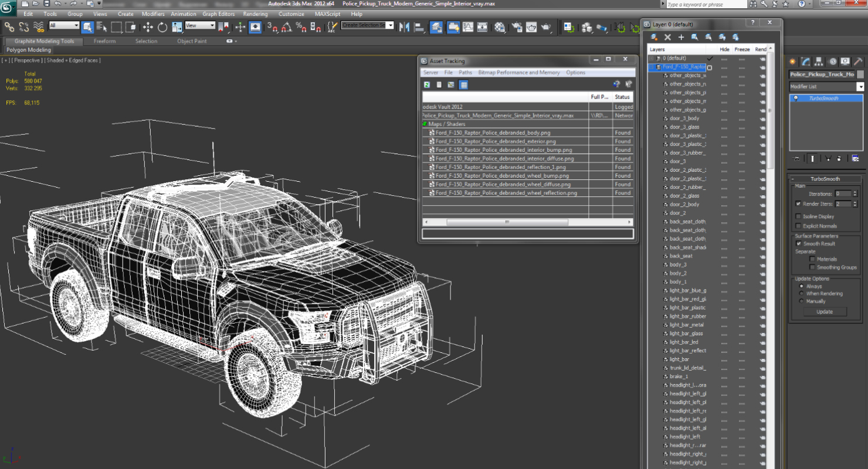The image size is (868, 469).
Task: Choose the Rectangular Selection Region tool
Action: coord(116,26)
